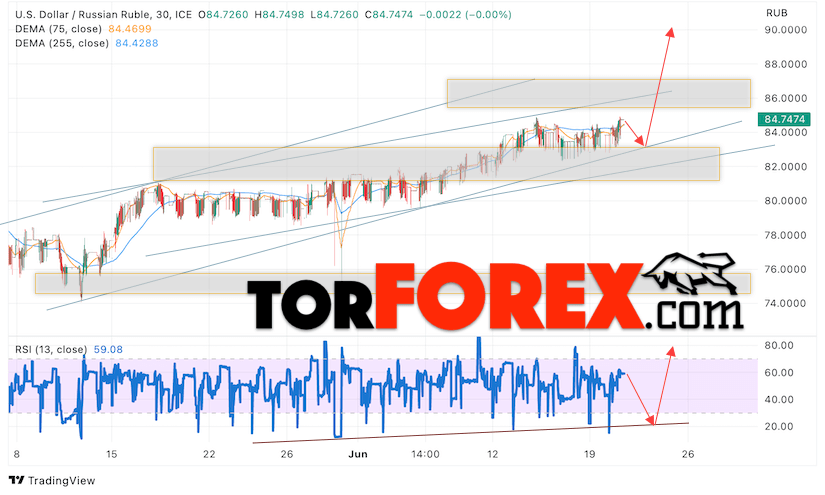The height and width of the screenshot is (495, 825).
Task: Click the 78.0000 price axis label
Action: point(785,235)
